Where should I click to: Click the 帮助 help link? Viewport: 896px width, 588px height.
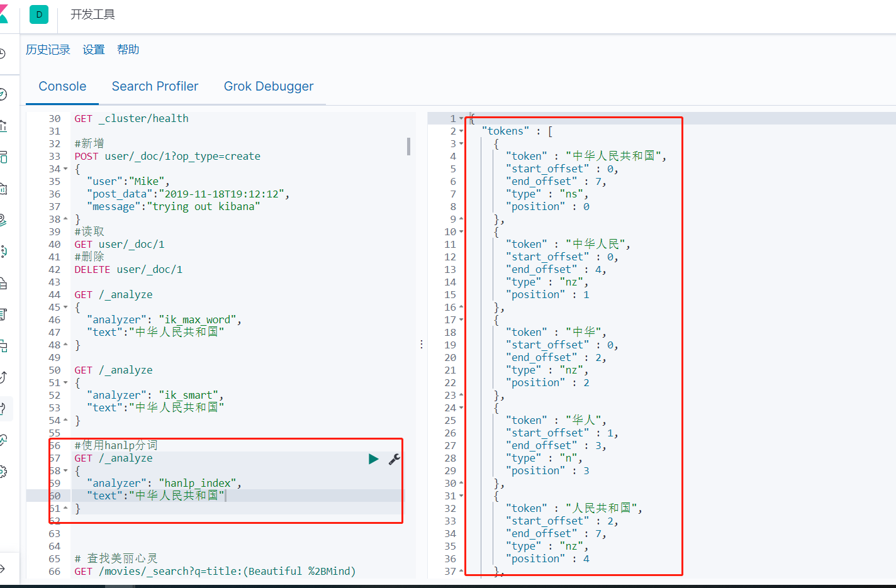click(x=128, y=49)
